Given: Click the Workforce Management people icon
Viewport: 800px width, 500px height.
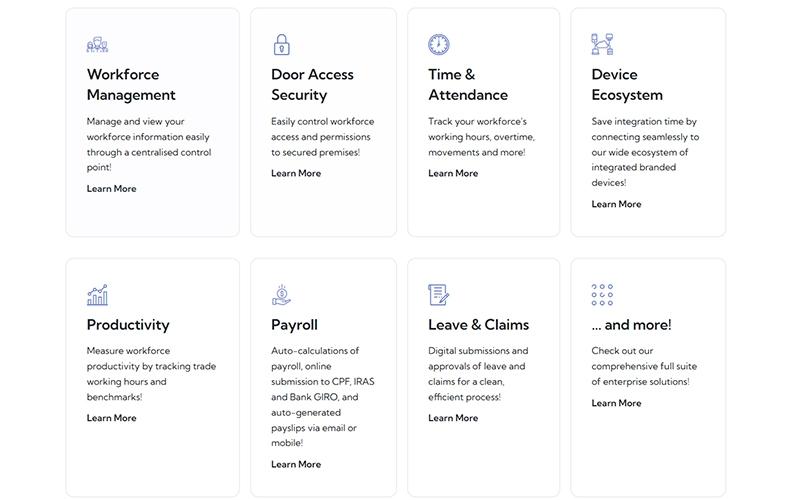Looking at the screenshot, I should [97, 44].
